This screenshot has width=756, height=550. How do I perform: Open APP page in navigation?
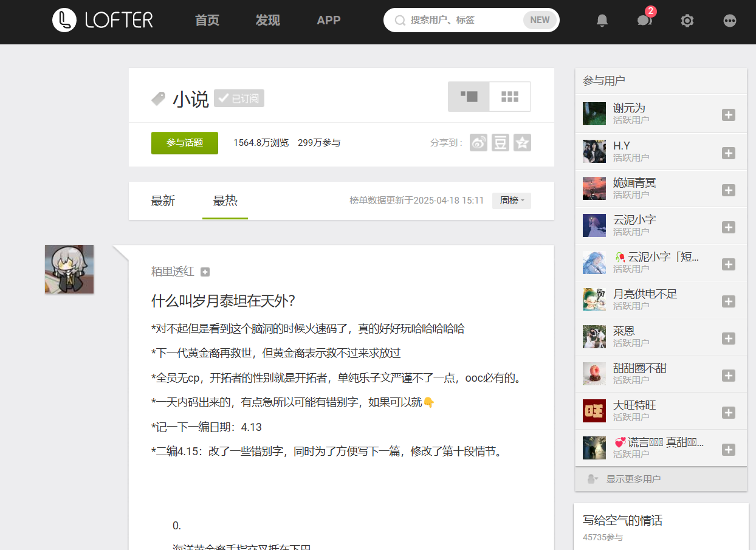(329, 21)
